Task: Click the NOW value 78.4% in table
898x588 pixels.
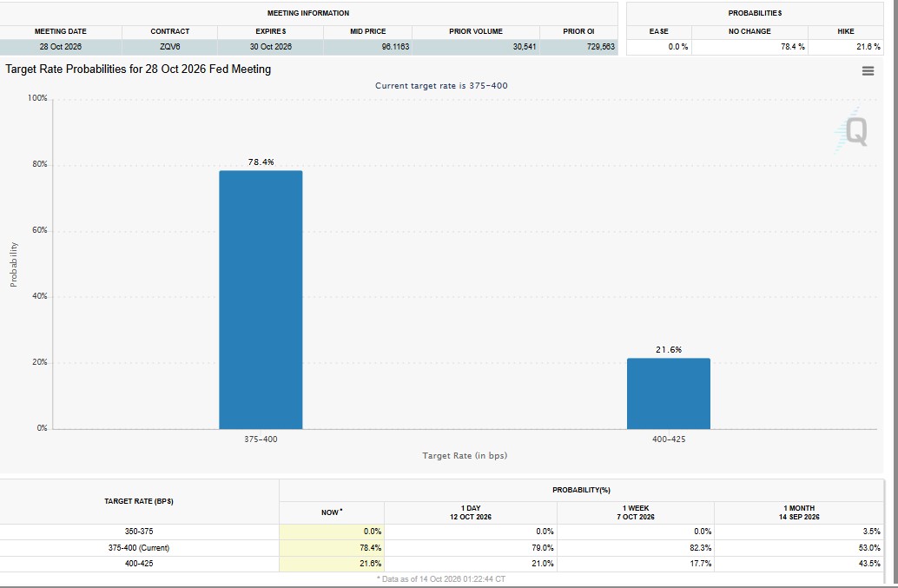Action: (371, 548)
